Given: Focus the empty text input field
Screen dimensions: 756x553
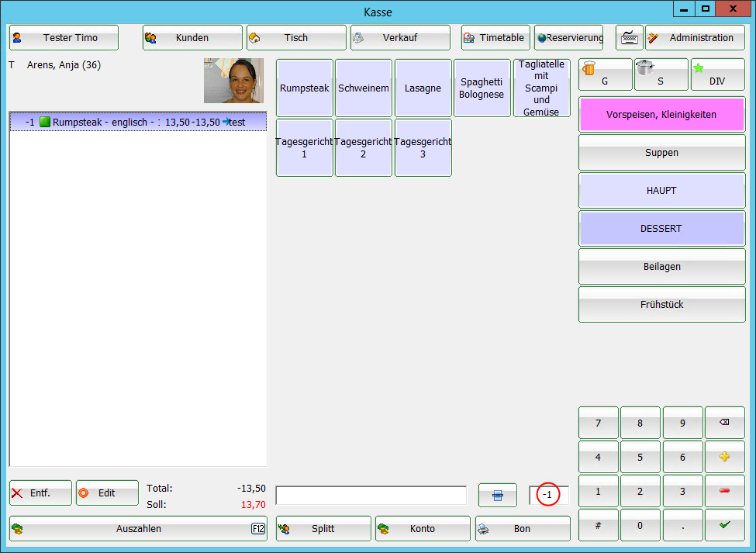Looking at the screenshot, I should click(371, 495).
